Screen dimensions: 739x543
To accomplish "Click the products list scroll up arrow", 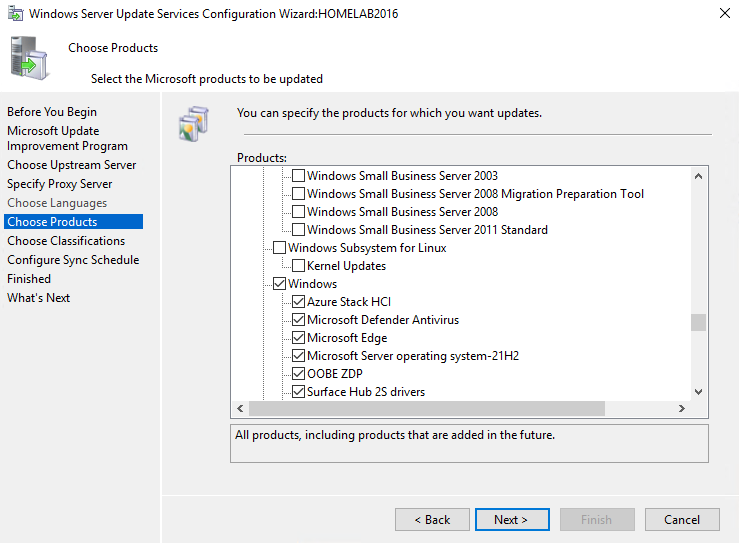I will (698, 176).
